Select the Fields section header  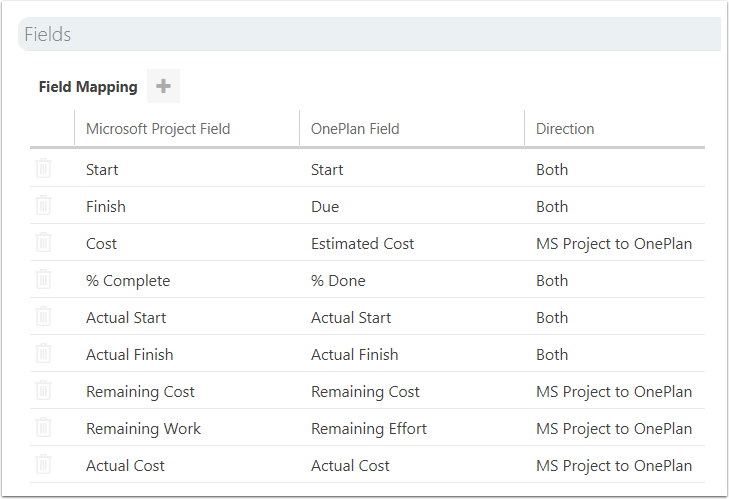tap(370, 34)
